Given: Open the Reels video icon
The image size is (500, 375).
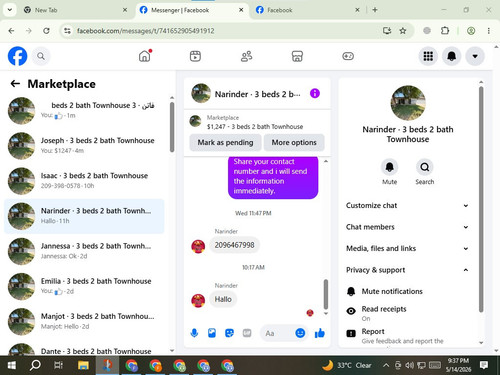Looking at the screenshot, I should (x=195, y=56).
